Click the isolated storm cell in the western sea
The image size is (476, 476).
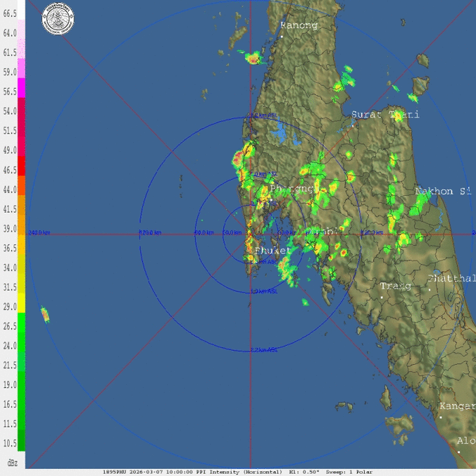coord(45,315)
